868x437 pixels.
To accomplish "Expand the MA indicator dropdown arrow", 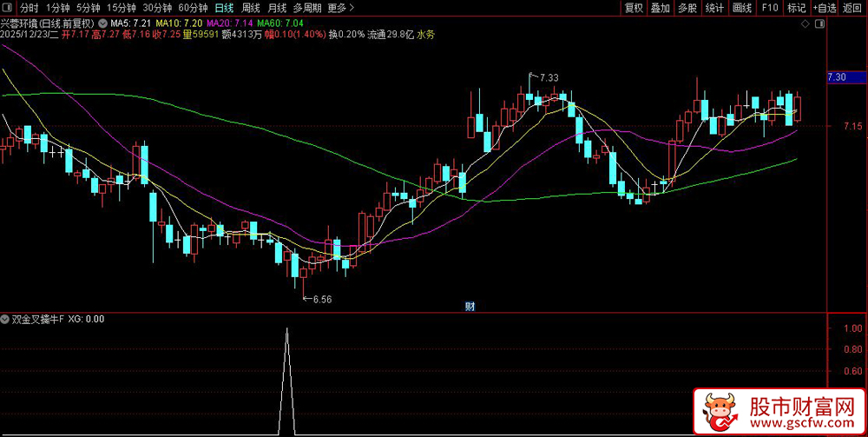I will (103, 23).
